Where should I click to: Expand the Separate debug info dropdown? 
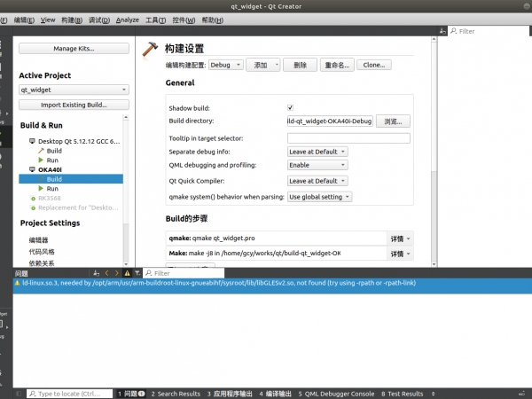click(x=317, y=152)
